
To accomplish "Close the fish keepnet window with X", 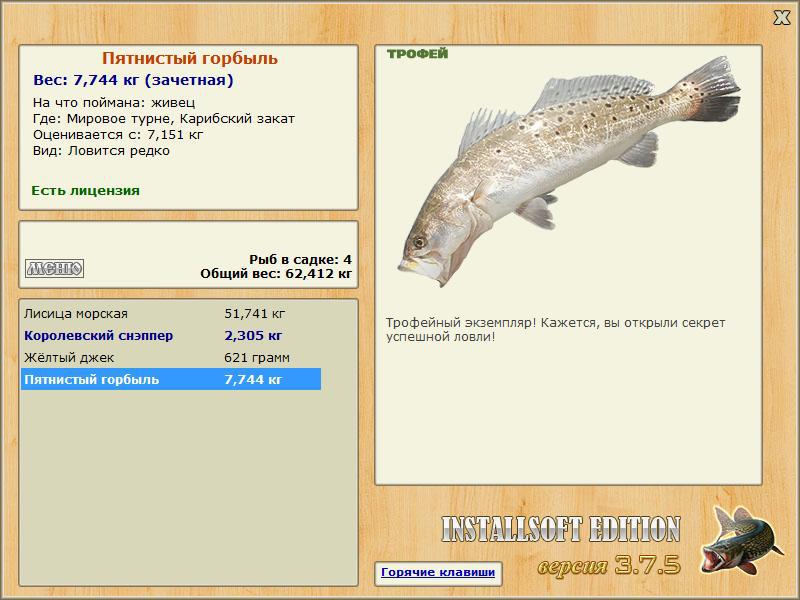I will [781, 17].
